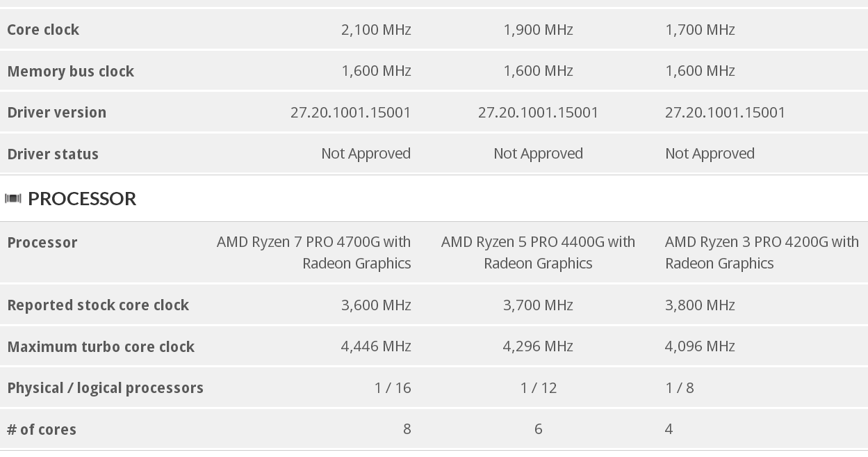868x457 pixels.
Task: Click the 4,446 MHz turbo clock value
Action: [x=376, y=346]
